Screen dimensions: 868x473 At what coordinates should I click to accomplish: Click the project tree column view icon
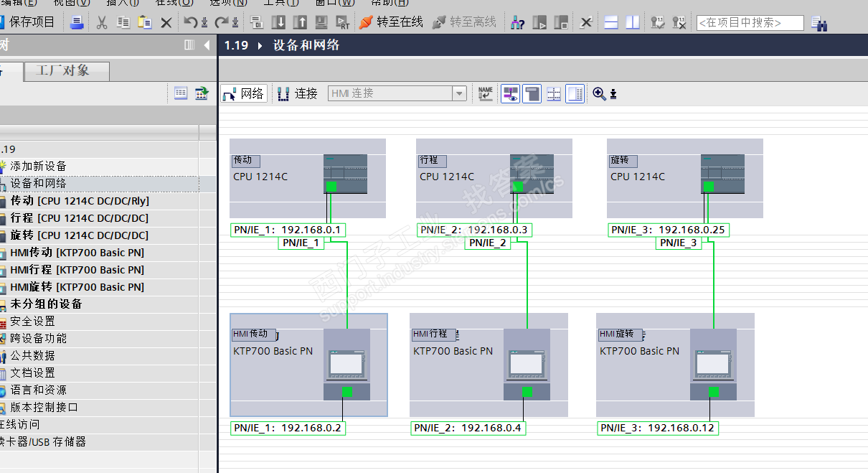pyautogui.click(x=189, y=45)
